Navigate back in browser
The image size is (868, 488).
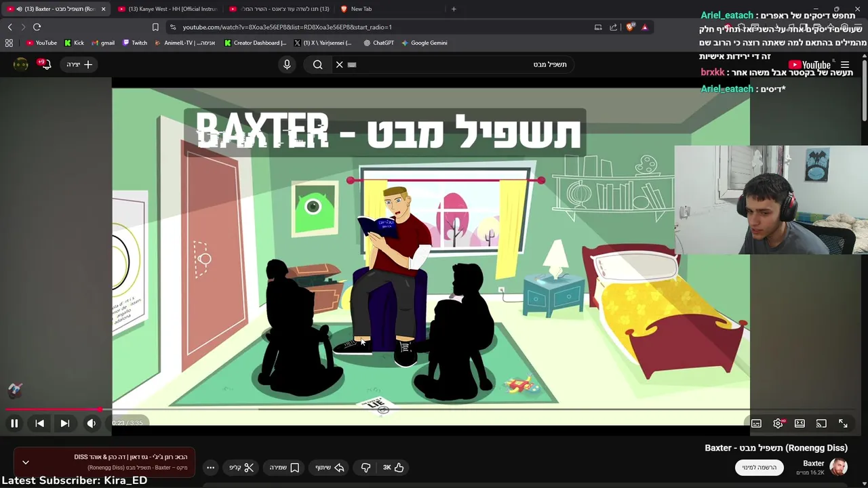[x=9, y=27]
